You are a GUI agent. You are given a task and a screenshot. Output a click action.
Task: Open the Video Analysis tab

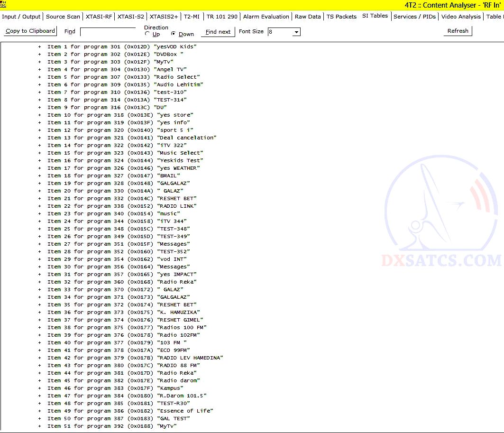(461, 16)
